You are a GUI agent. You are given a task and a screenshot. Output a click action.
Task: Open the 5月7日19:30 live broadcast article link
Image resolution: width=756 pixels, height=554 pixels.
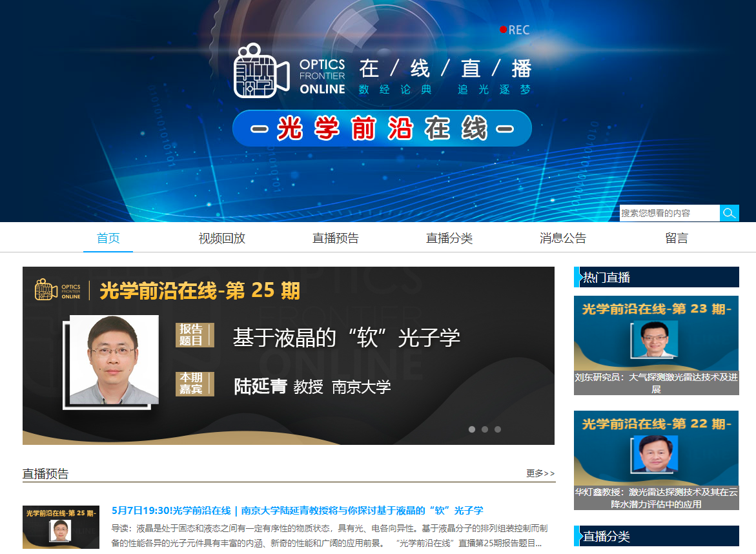pos(297,511)
